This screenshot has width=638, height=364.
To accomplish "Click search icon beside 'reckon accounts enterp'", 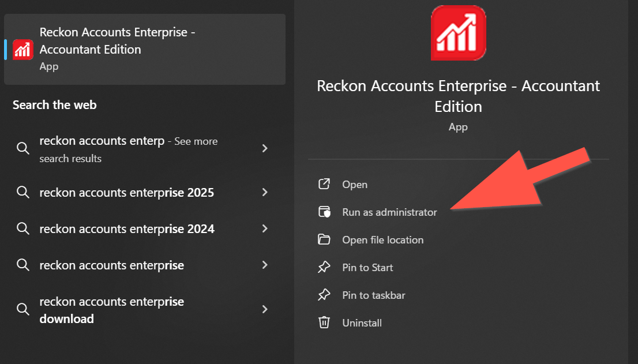I will tap(23, 148).
